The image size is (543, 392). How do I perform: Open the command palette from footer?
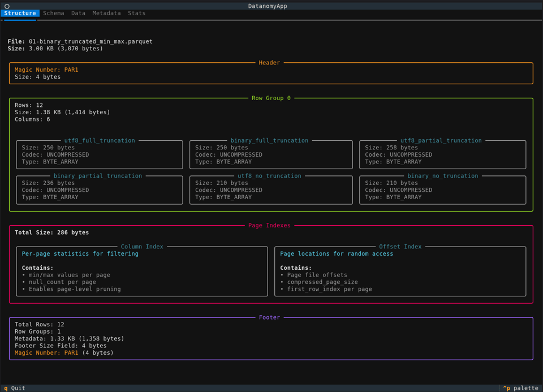coord(521,388)
